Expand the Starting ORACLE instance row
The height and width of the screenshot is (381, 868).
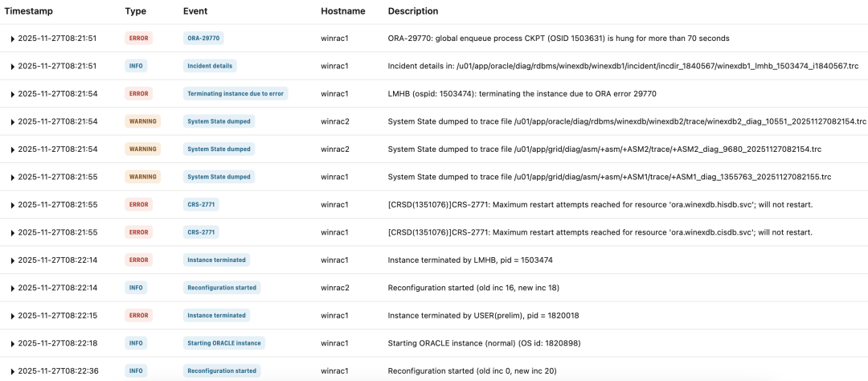pyautogui.click(x=12, y=343)
